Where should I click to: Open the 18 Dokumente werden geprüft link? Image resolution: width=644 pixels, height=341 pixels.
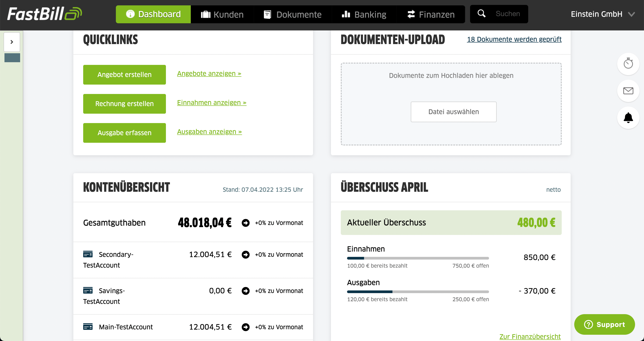coord(514,39)
